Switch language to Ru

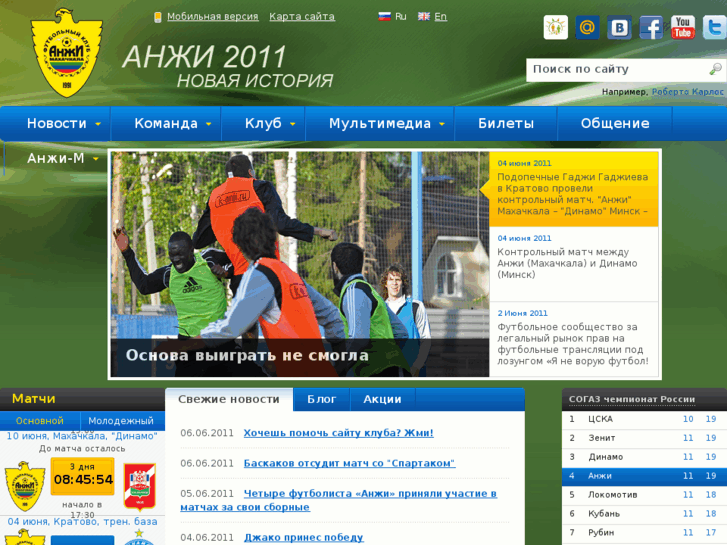(x=401, y=17)
